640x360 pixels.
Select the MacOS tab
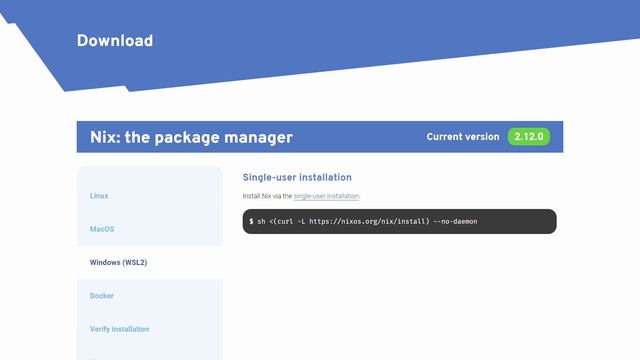click(x=102, y=229)
